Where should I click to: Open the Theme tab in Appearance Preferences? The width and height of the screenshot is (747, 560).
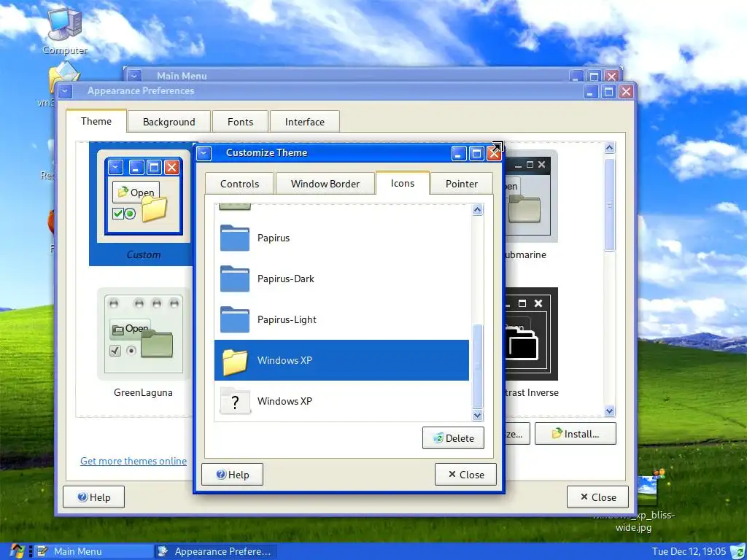[96, 121]
